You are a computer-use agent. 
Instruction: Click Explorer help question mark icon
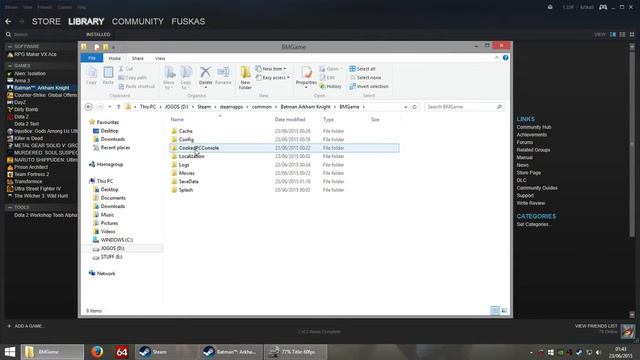click(506, 58)
